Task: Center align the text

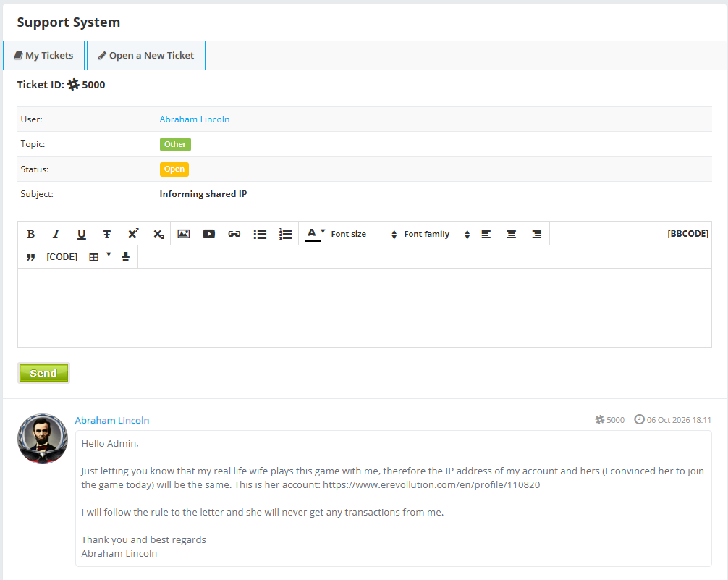Action: [x=511, y=234]
